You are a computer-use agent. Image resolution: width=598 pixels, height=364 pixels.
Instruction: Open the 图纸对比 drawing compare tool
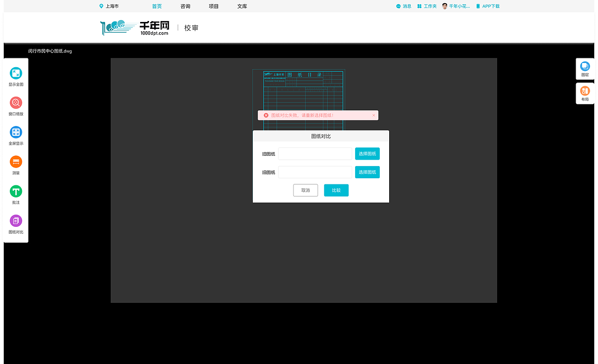point(16,221)
